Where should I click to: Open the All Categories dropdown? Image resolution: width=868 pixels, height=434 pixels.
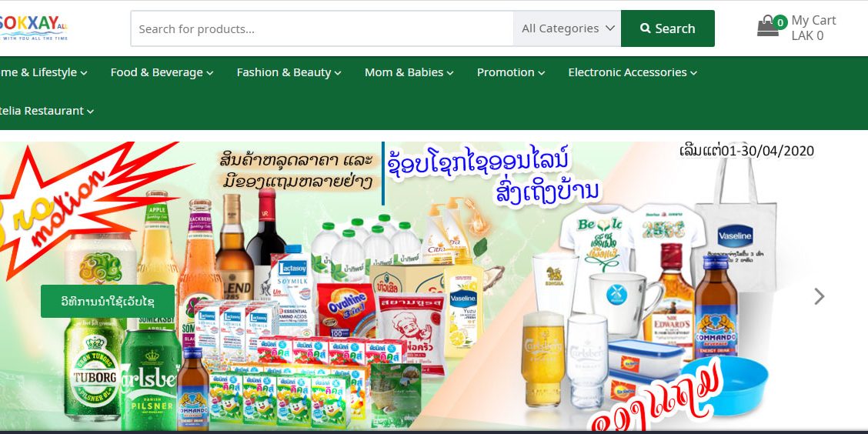coord(567,28)
